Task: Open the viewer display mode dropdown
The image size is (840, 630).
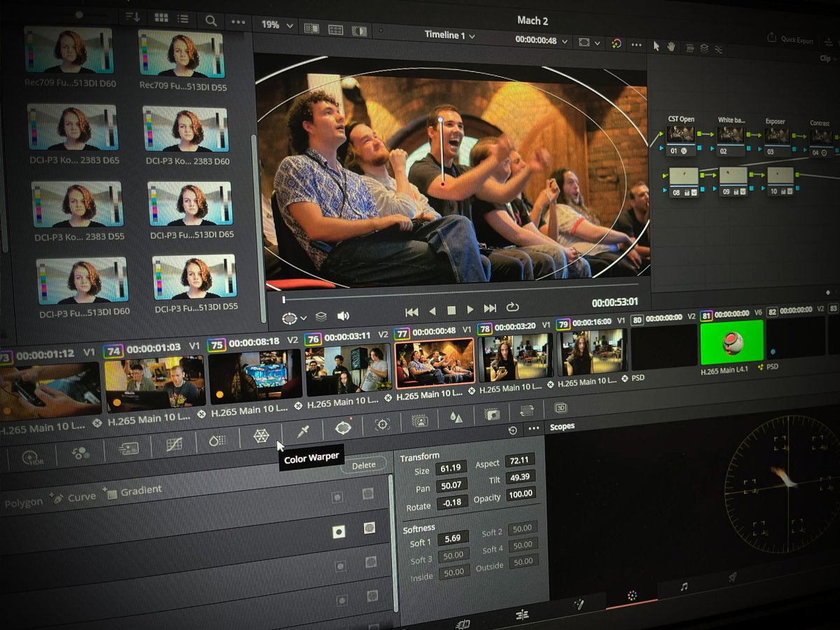Action: pyautogui.click(x=590, y=43)
